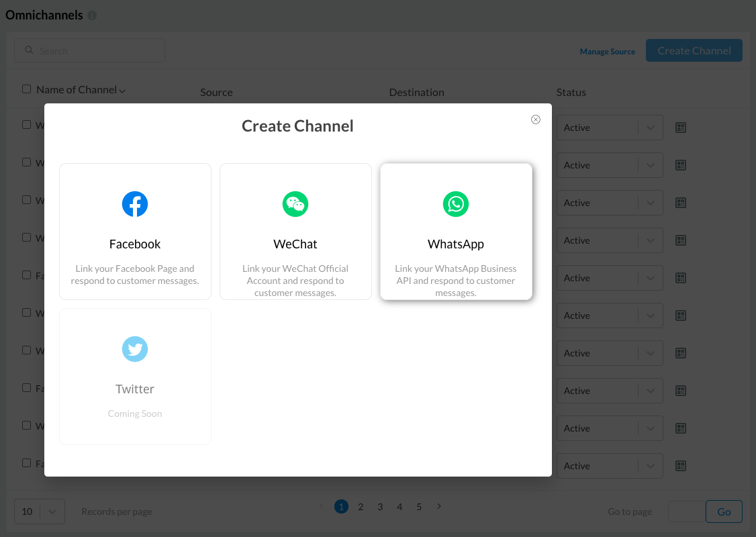756x537 pixels.
Task: Open the fourth row Active status dropdown
Action: (x=610, y=240)
